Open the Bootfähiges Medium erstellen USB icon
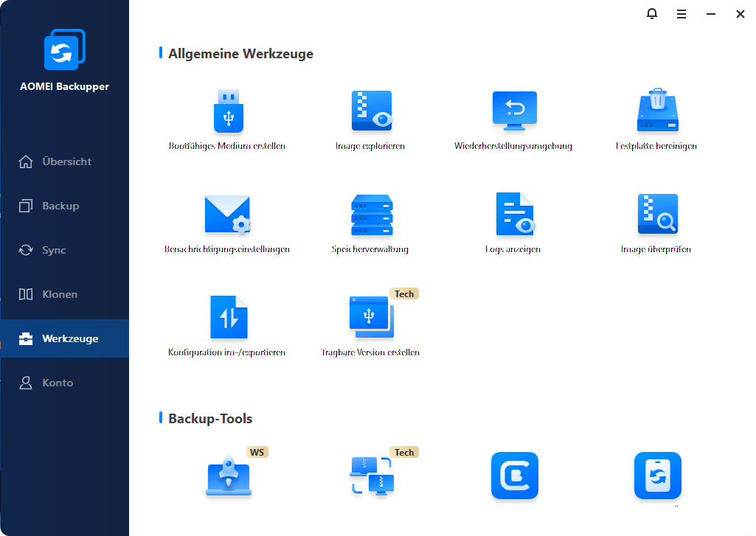This screenshot has height=536, width=756. tap(229, 111)
